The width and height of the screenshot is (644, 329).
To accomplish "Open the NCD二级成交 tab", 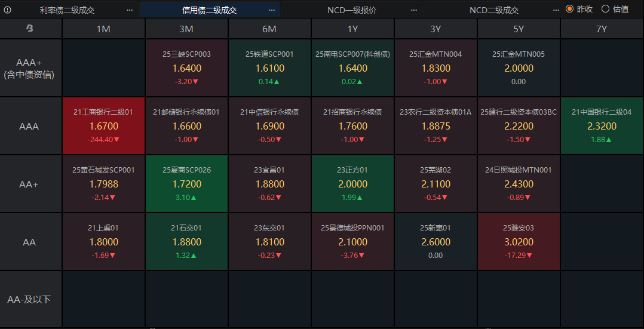I will (x=493, y=10).
